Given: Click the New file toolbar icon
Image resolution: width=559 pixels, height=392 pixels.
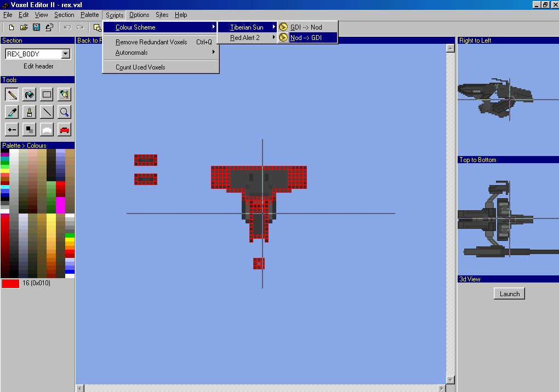Looking at the screenshot, I should point(12,27).
